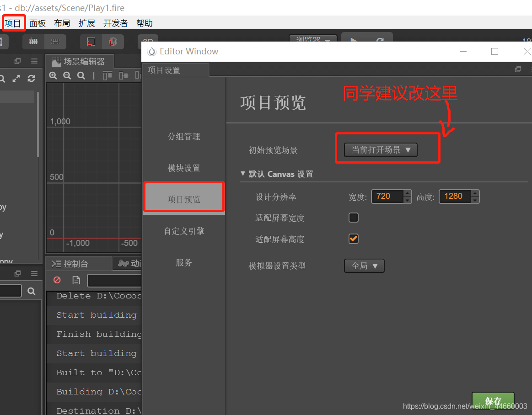This screenshot has width=532, height=415.
Task: Click the 'Destination D:\' console line
Action: coord(94,410)
